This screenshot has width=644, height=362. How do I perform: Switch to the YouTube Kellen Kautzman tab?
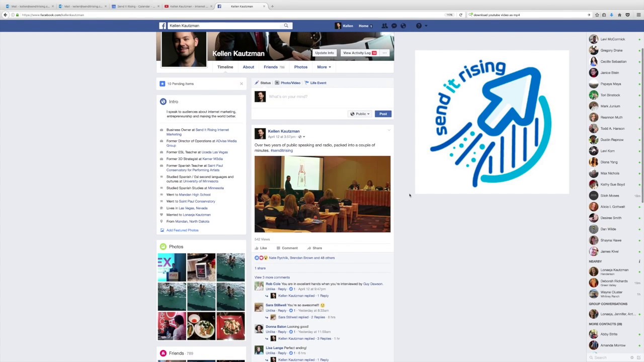[188, 7]
